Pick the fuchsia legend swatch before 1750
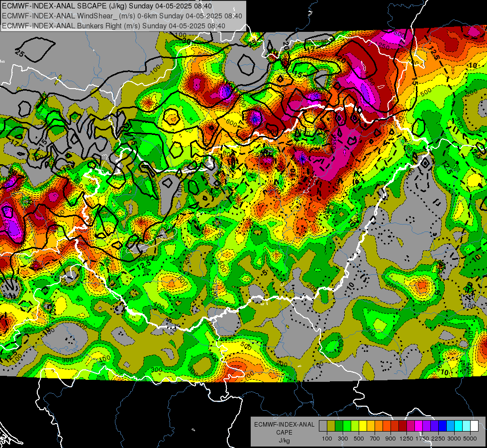The height and width of the screenshot is (448, 487). tap(419, 426)
